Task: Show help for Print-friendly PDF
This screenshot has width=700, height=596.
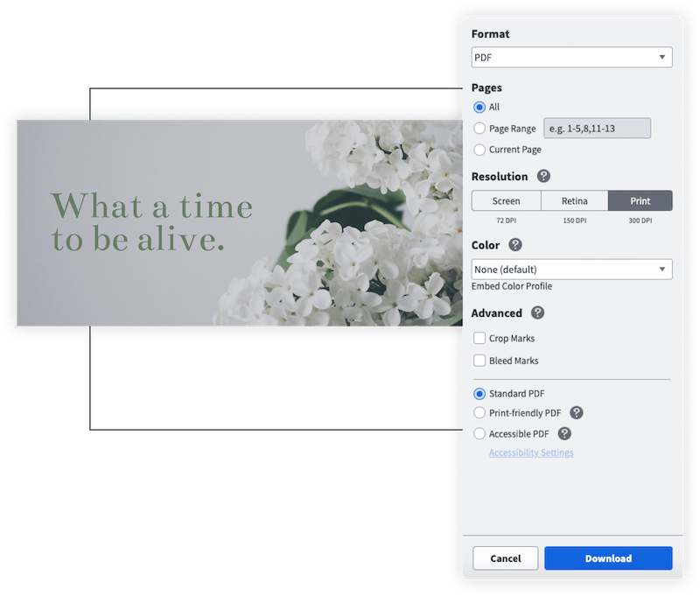Action: [577, 413]
